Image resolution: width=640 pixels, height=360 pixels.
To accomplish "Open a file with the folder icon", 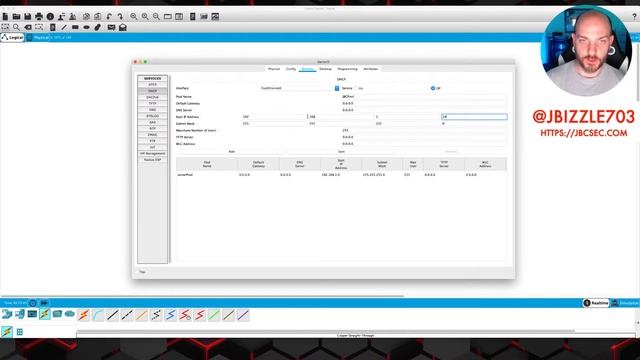I will 16,17.
